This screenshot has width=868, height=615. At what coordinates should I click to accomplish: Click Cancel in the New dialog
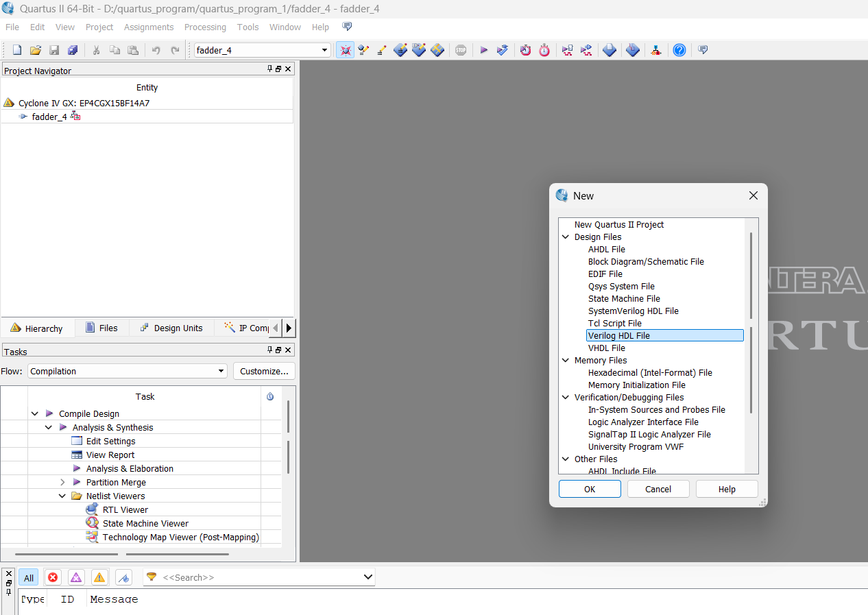pos(658,489)
